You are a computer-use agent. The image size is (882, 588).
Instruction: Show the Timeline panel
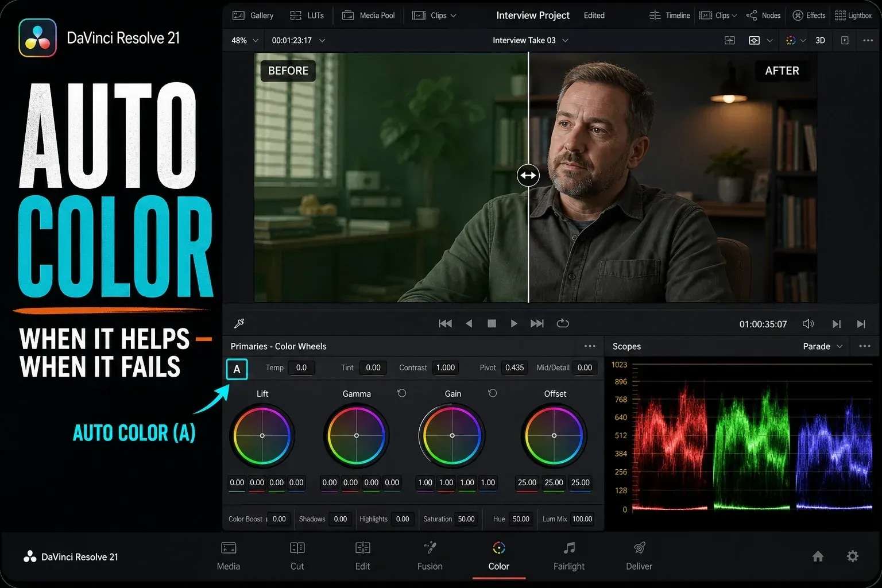click(670, 16)
